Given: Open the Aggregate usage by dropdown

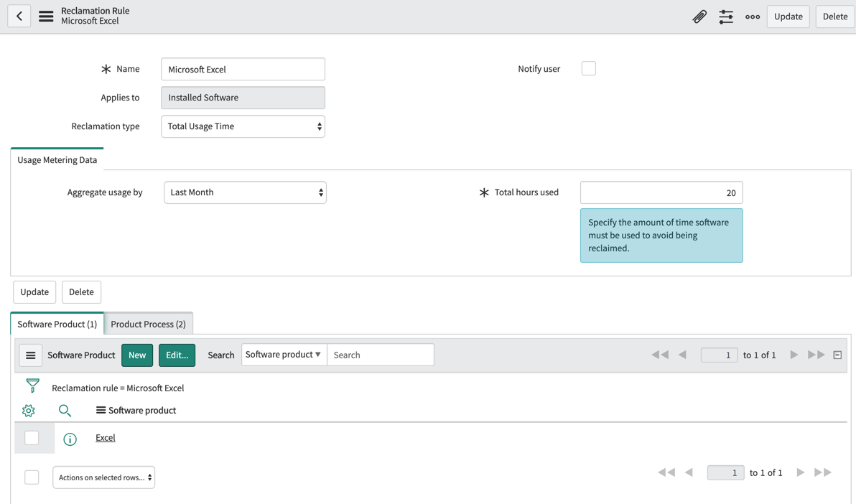Looking at the screenshot, I should [x=245, y=192].
